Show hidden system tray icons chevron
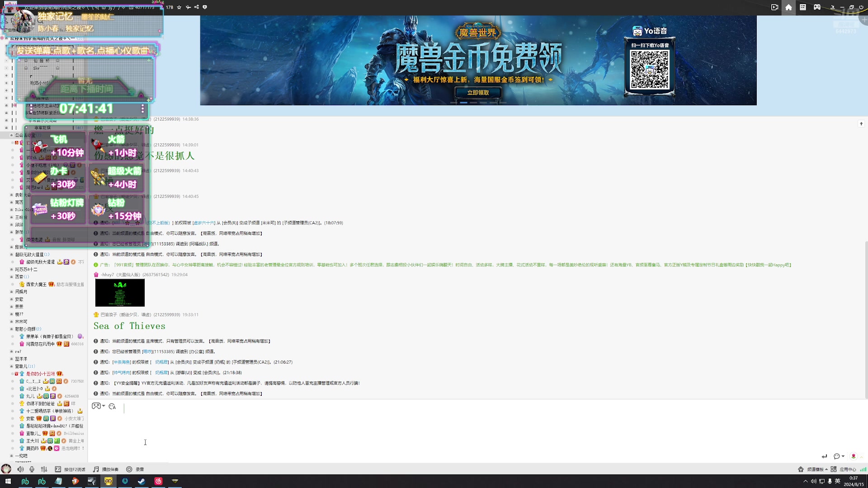Image resolution: width=868 pixels, height=488 pixels. pyautogui.click(x=805, y=481)
